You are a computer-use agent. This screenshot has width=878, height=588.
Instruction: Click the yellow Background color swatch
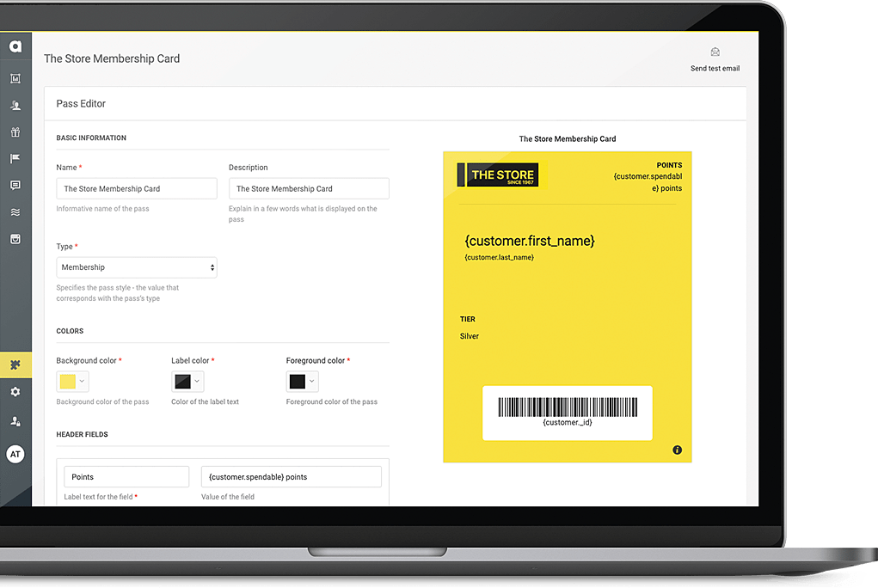pyautogui.click(x=68, y=382)
